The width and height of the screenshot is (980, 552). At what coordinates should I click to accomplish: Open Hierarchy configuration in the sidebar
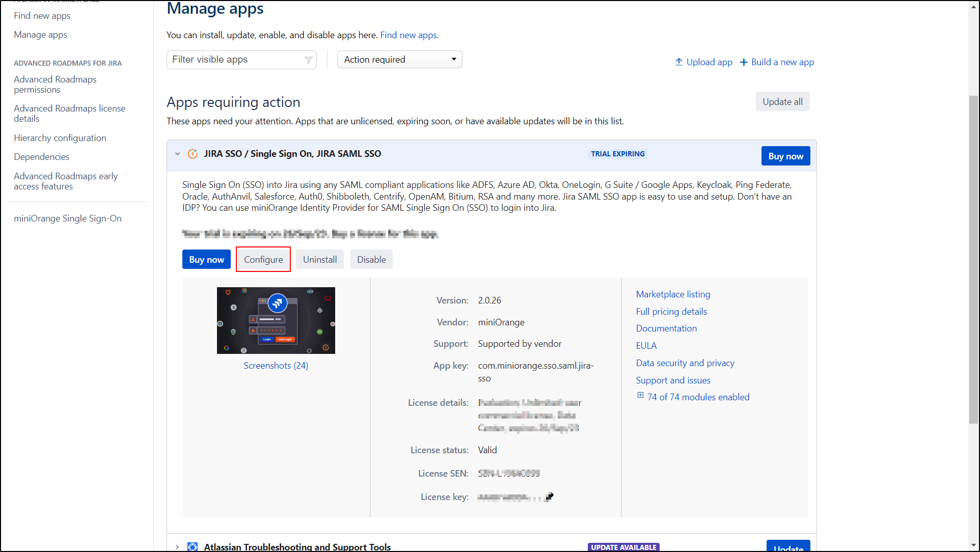(x=60, y=138)
